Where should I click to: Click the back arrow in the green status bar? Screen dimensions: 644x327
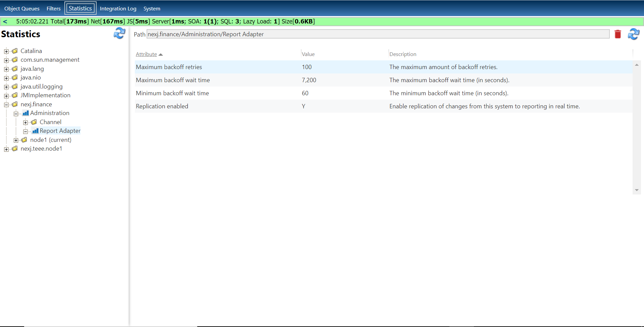[x=5, y=21]
